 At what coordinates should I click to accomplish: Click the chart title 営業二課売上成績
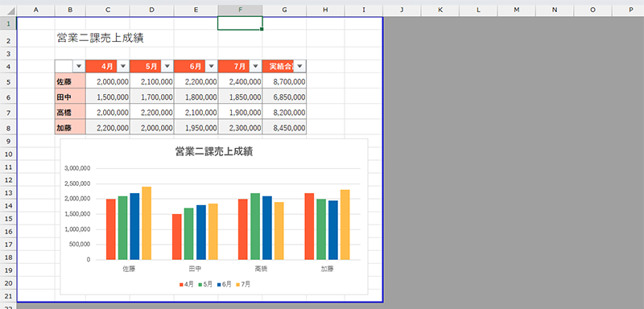213,151
